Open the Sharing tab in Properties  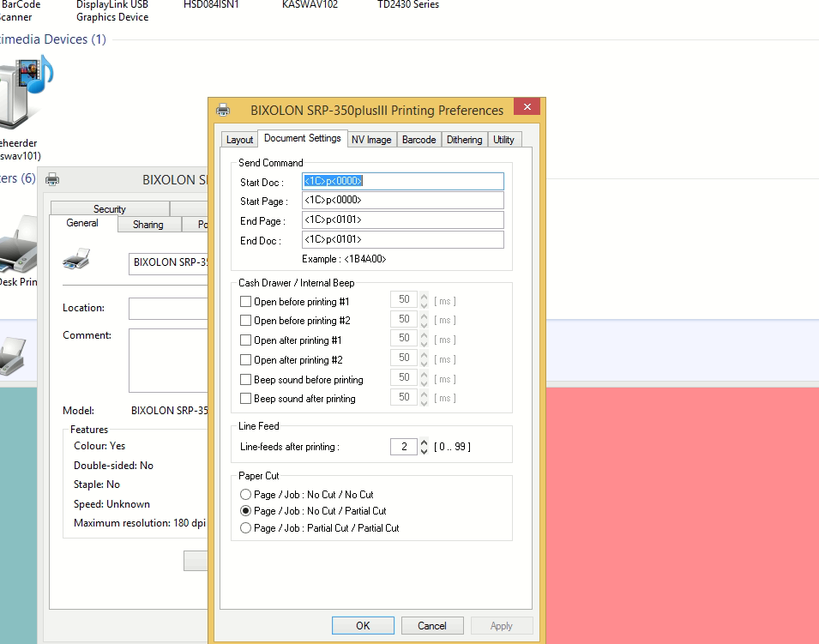[x=148, y=225]
